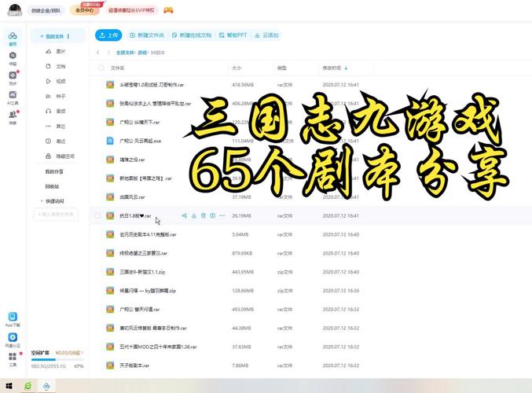Click the 空间扩容 upgrade link

(40, 353)
